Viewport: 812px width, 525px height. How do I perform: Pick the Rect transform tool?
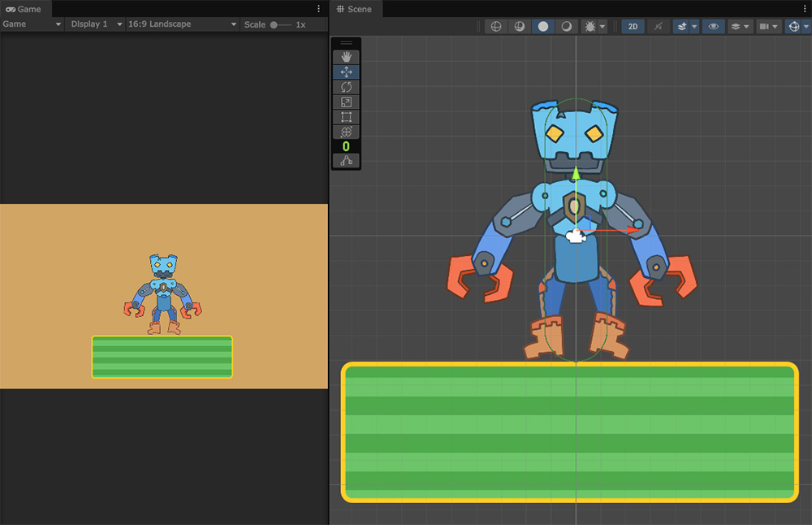(x=346, y=117)
